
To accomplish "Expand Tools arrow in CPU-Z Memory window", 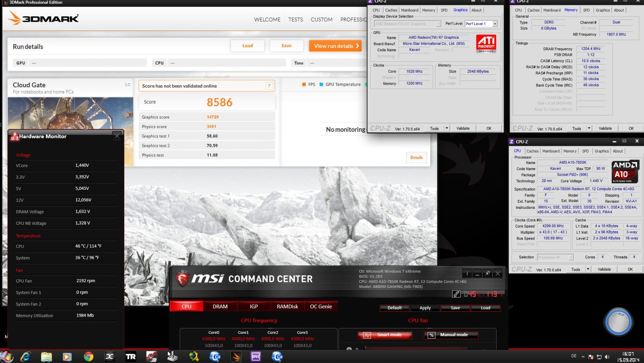I will pos(589,128).
